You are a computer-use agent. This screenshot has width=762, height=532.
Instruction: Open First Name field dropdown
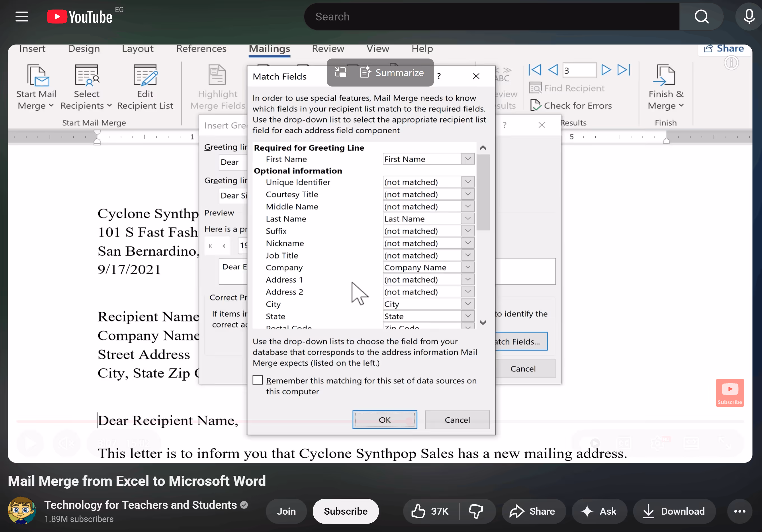(x=468, y=159)
